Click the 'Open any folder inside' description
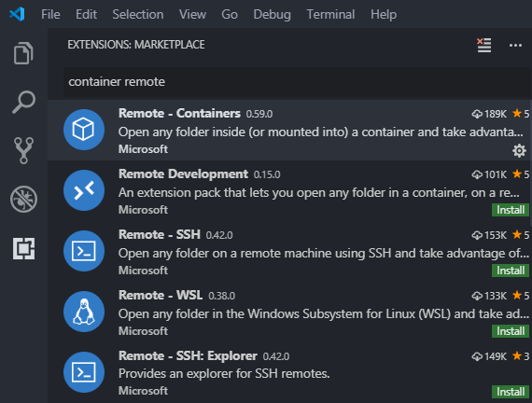532x403 pixels. pyautogui.click(x=321, y=132)
